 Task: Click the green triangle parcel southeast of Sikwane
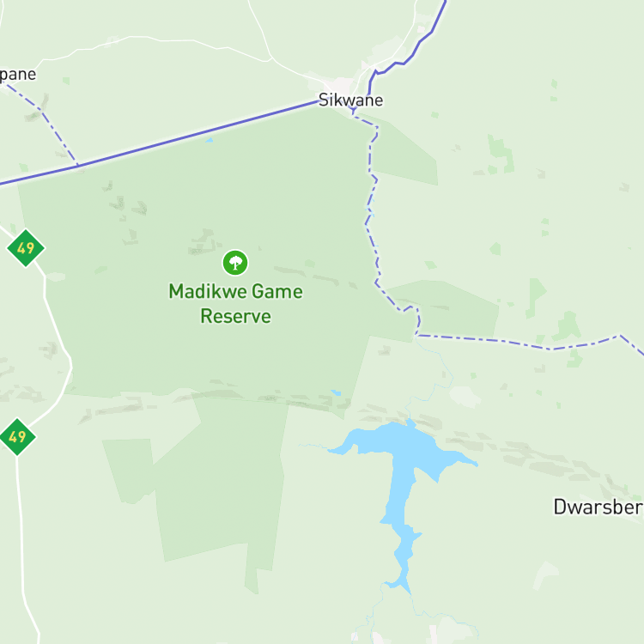[404, 154]
